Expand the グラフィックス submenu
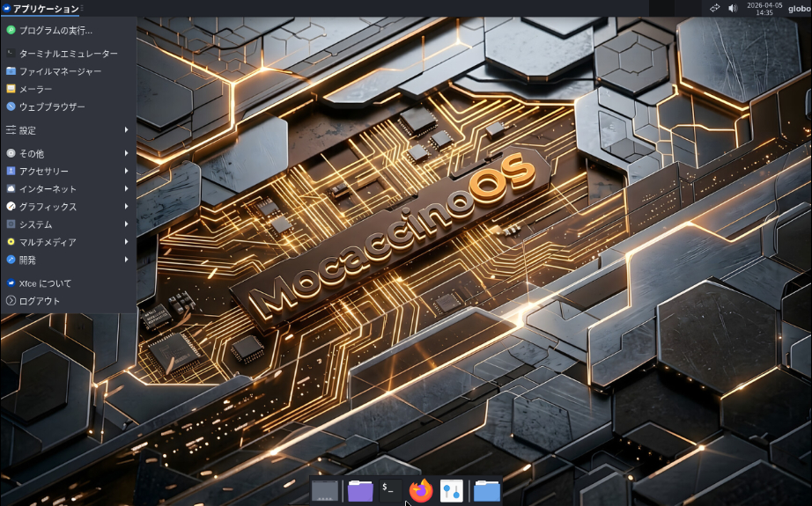Screen dimensions: 812x506 point(67,207)
